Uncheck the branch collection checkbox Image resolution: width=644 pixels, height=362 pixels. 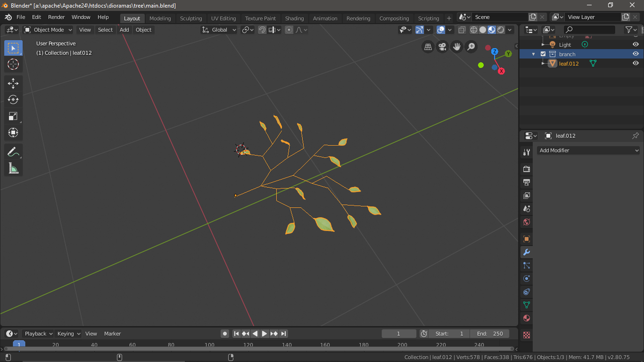543,54
